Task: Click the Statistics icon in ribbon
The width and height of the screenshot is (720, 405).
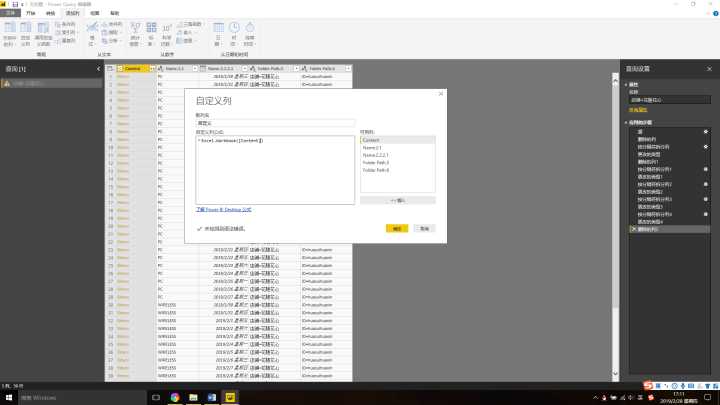Action: click(x=133, y=32)
